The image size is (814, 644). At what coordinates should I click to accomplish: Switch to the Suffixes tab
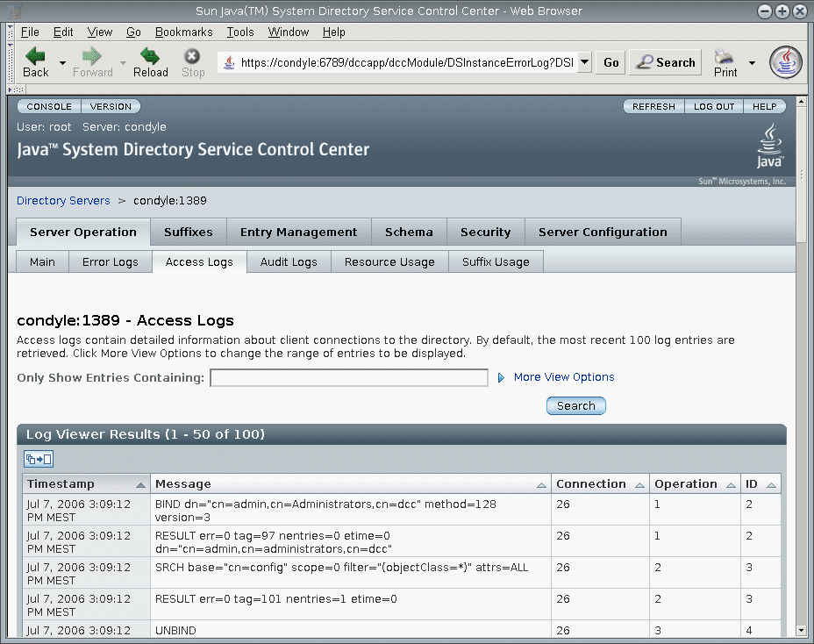[189, 233]
